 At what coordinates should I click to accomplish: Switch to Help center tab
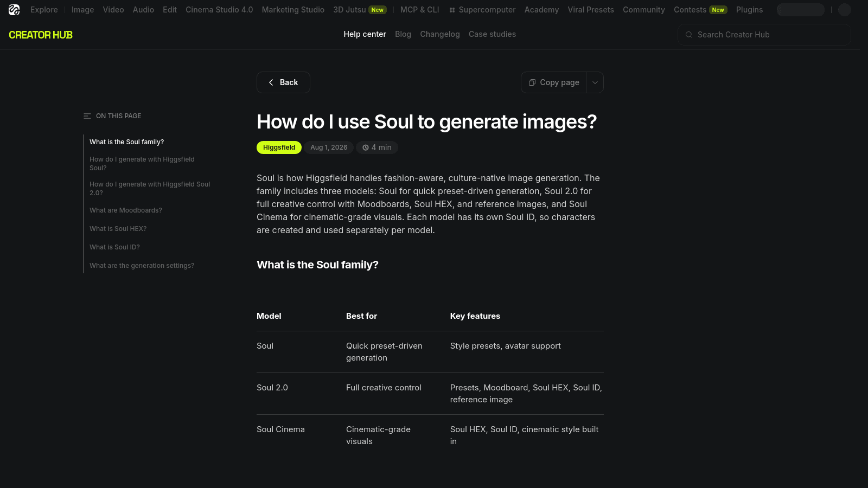[365, 34]
